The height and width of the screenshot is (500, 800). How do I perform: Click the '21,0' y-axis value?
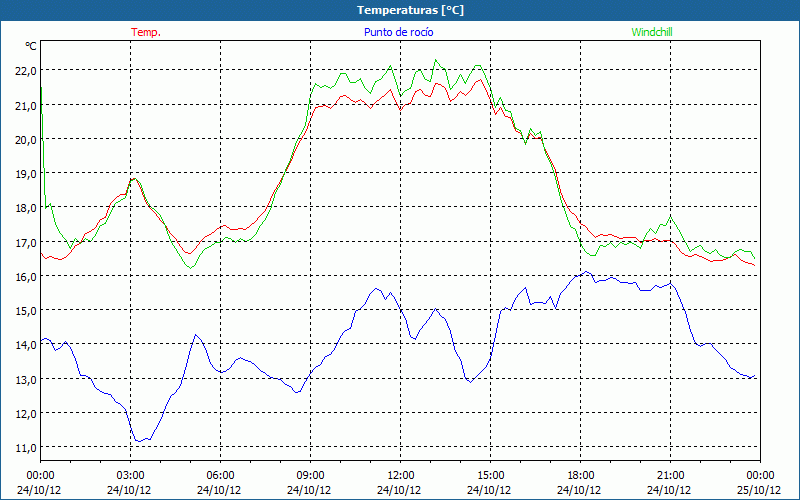[26, 105]
